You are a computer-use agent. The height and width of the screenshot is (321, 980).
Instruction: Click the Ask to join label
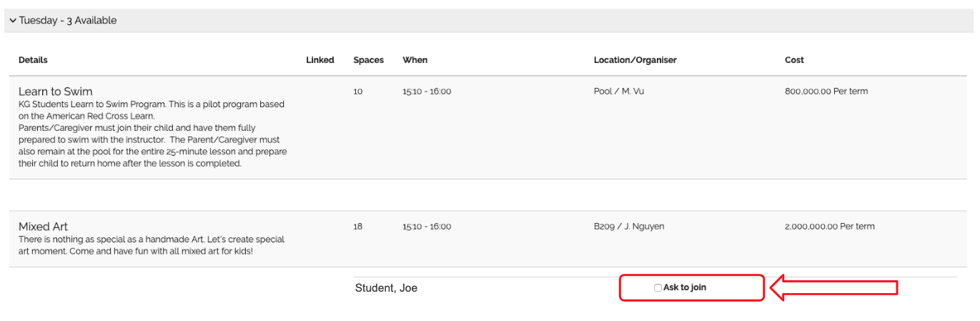point(685,287)
